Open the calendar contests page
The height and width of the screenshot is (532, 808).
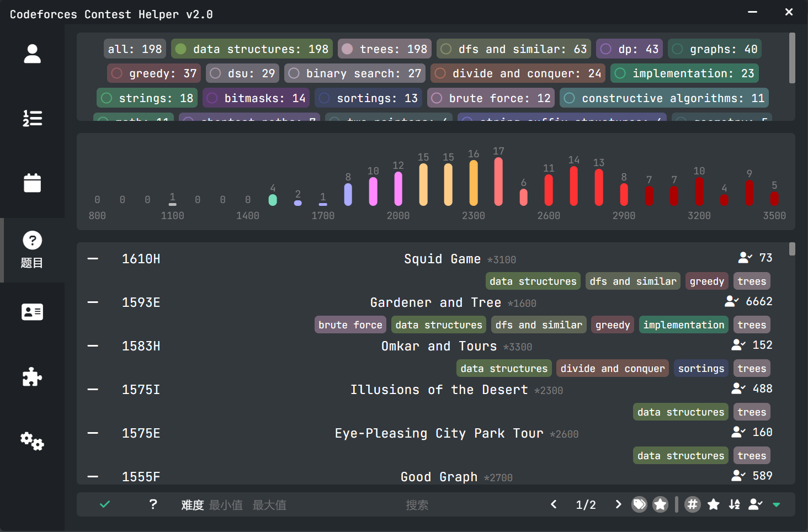point(32,183)
